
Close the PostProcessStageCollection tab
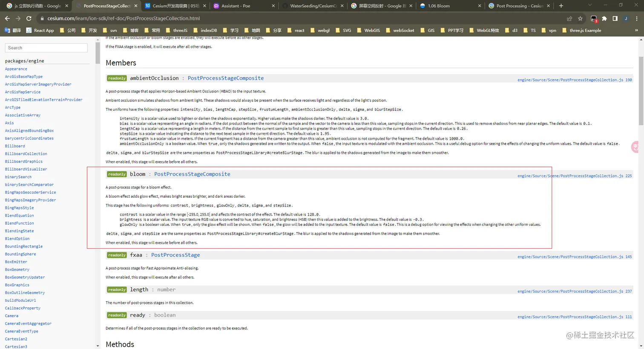click(136, 6)
